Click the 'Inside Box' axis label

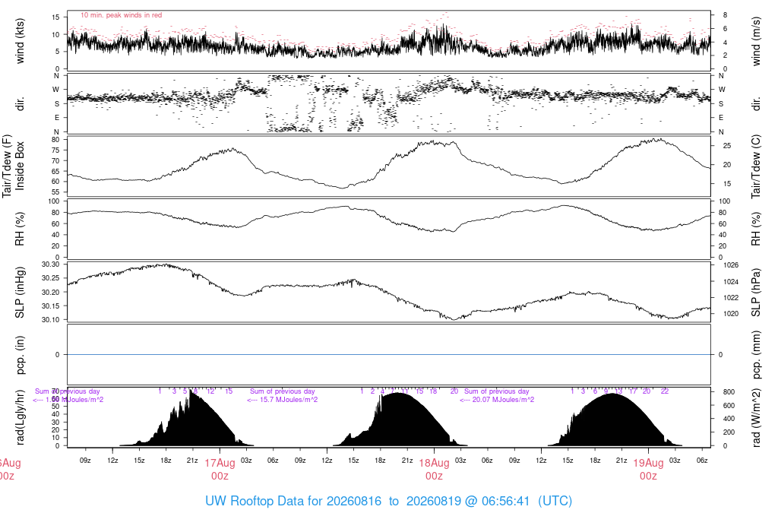coord(20,166)
